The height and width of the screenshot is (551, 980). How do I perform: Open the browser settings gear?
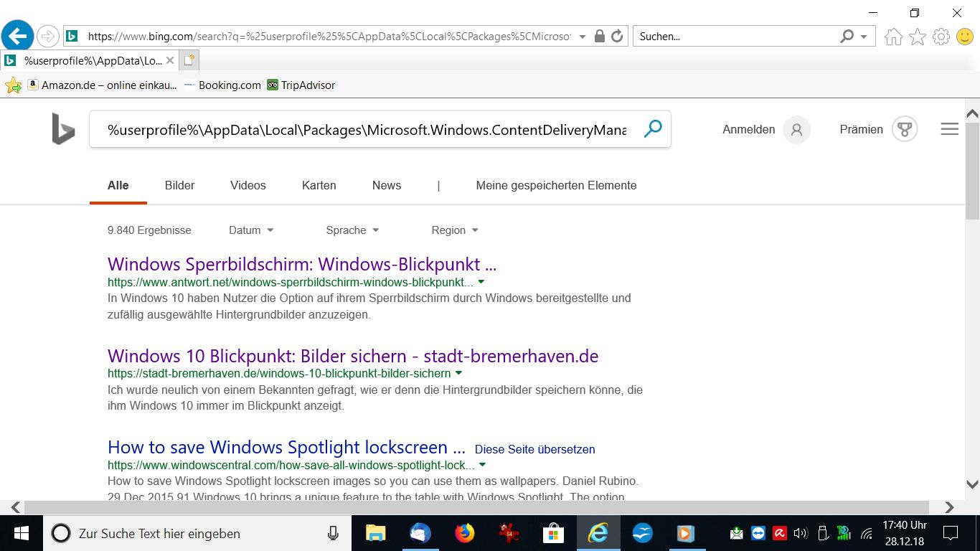pyautogui.click(x=941, y=37)
